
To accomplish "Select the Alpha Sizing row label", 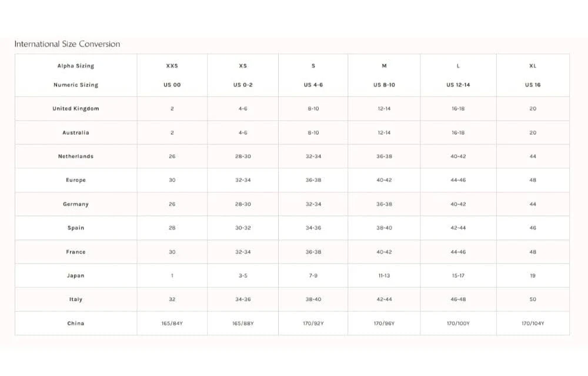I will tap(75, 66).
